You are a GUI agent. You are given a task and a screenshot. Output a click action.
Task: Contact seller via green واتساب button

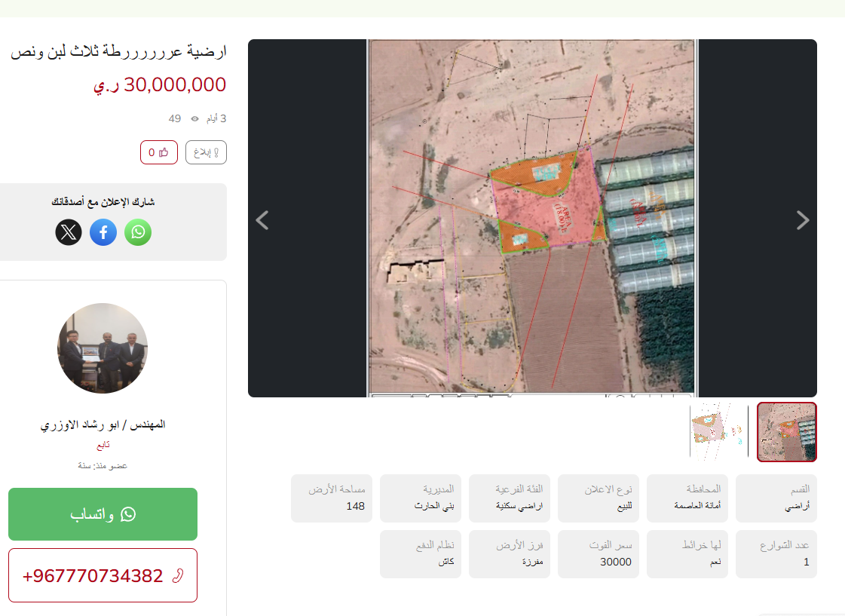[103, 514]
